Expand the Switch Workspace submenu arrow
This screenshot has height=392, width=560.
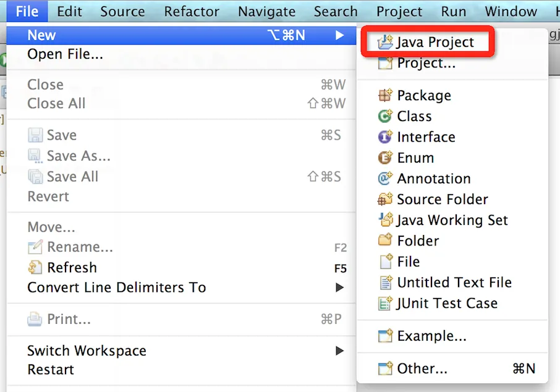click(339, 351)
